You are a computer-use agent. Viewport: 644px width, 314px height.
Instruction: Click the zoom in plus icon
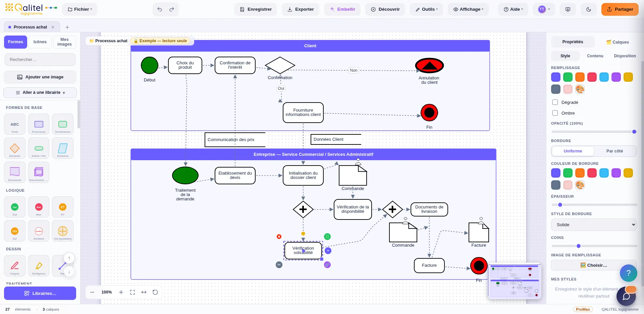(121, 292)
